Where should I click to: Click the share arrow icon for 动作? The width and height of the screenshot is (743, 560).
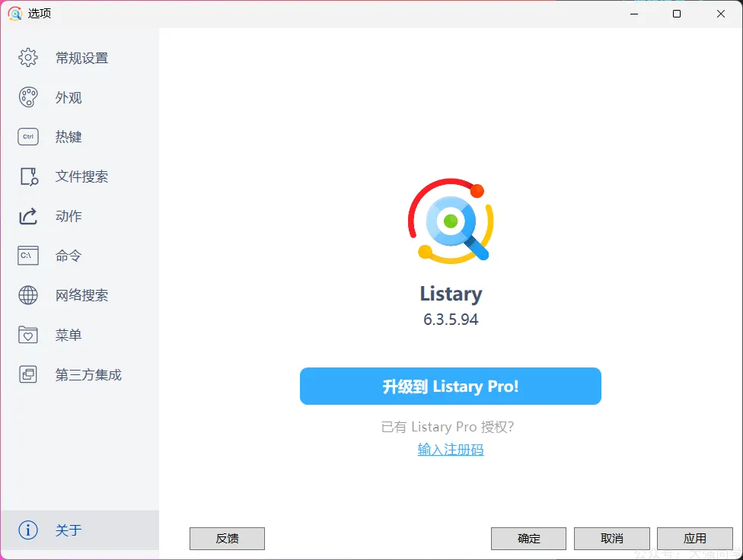coord(28,216)
